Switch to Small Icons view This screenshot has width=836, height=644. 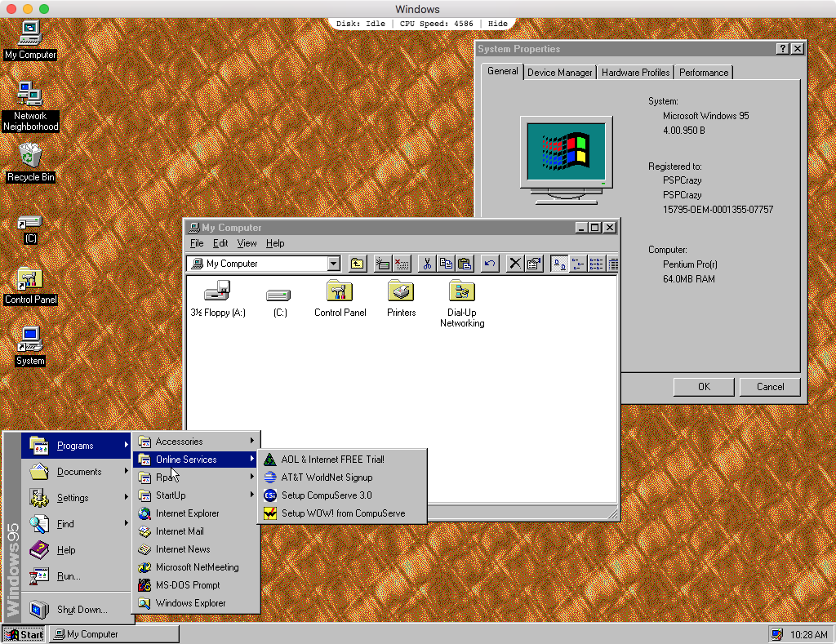(x=577, y=264)
